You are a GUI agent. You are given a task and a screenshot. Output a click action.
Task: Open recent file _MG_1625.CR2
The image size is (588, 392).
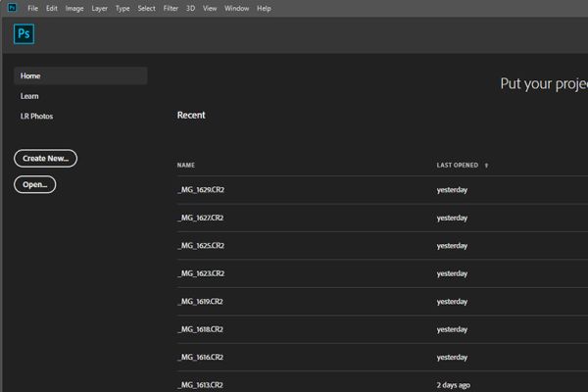(x=201, y=246)
